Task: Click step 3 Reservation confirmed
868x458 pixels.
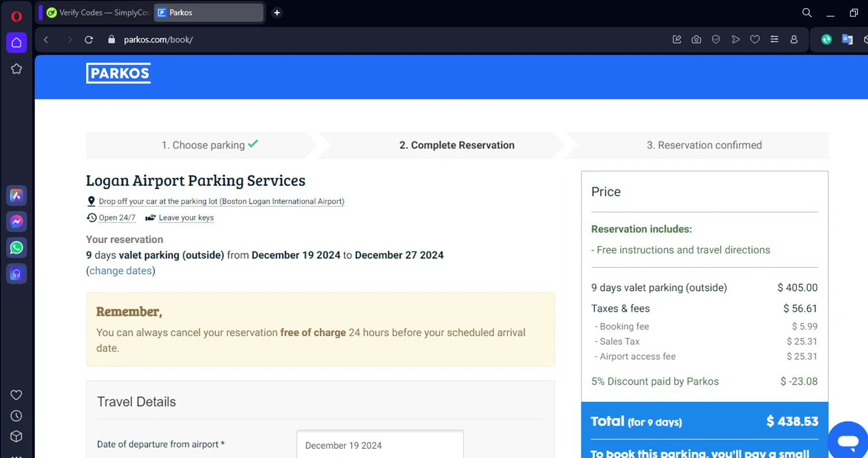Action: (x=704, y=145)
